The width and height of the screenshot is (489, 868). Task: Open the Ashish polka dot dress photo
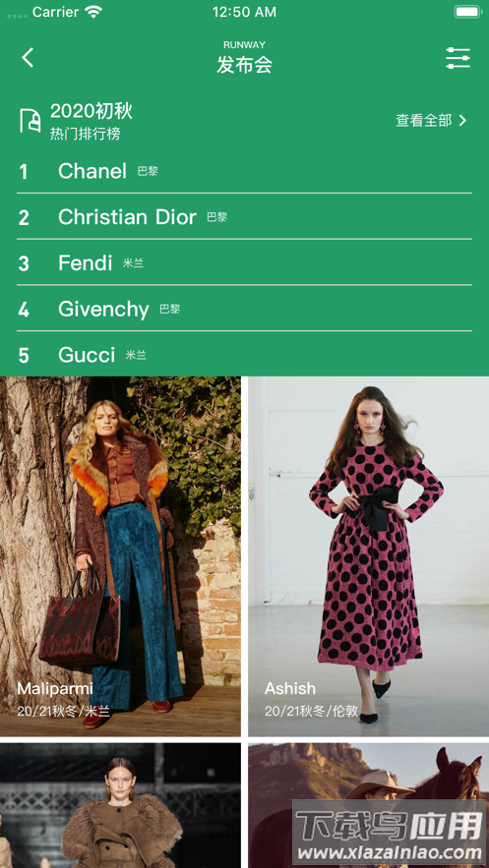point(368,556)
